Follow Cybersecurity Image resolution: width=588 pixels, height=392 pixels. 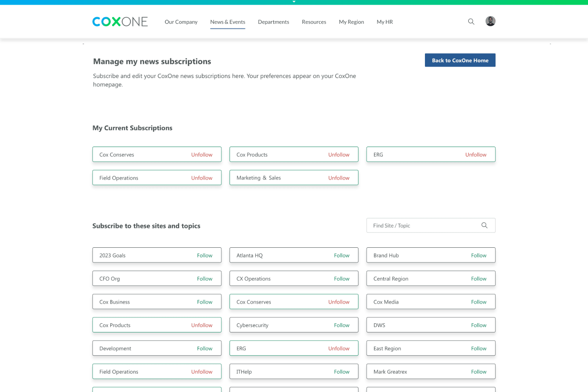[342, 325]
